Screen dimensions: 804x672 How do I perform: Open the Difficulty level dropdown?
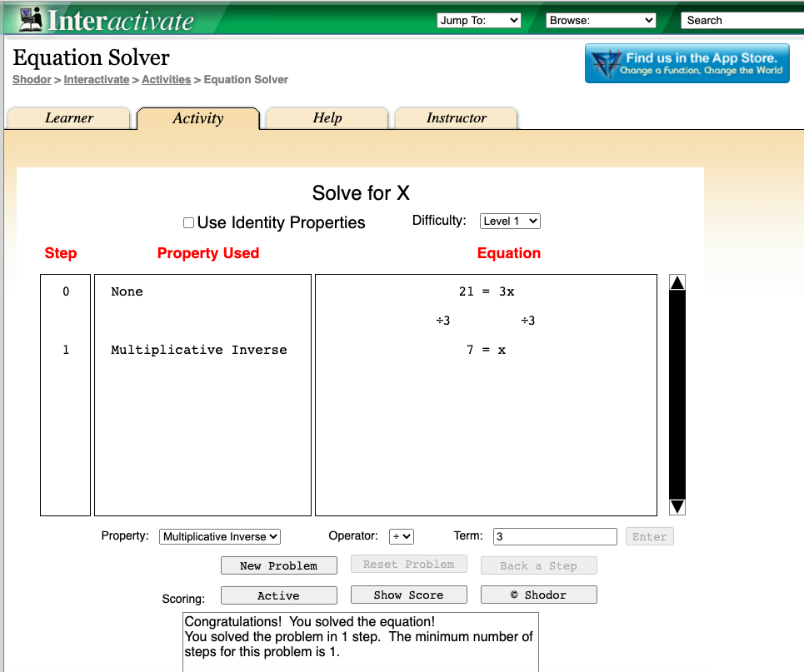[x=510, y=222]
